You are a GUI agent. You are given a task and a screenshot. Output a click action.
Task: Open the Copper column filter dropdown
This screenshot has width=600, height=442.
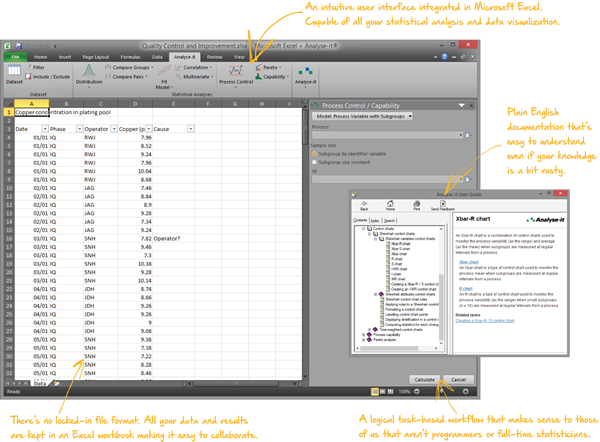pos(148,129)
